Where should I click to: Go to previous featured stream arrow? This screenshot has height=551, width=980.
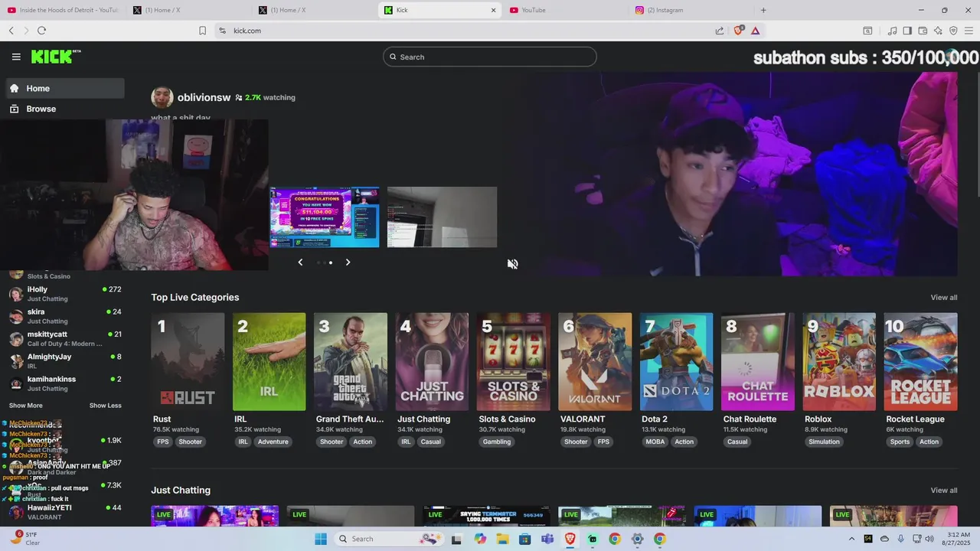300,262
